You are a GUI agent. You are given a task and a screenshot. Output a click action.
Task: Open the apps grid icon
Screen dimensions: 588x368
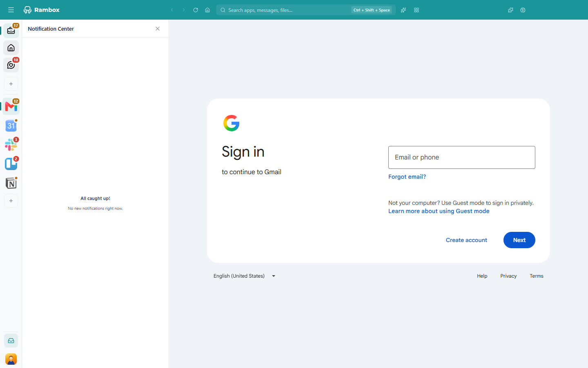416,10
